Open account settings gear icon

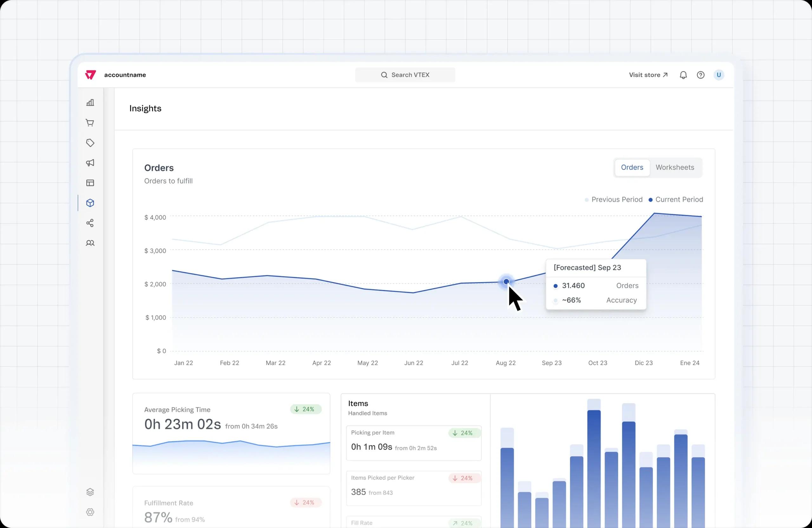(90, 512)
